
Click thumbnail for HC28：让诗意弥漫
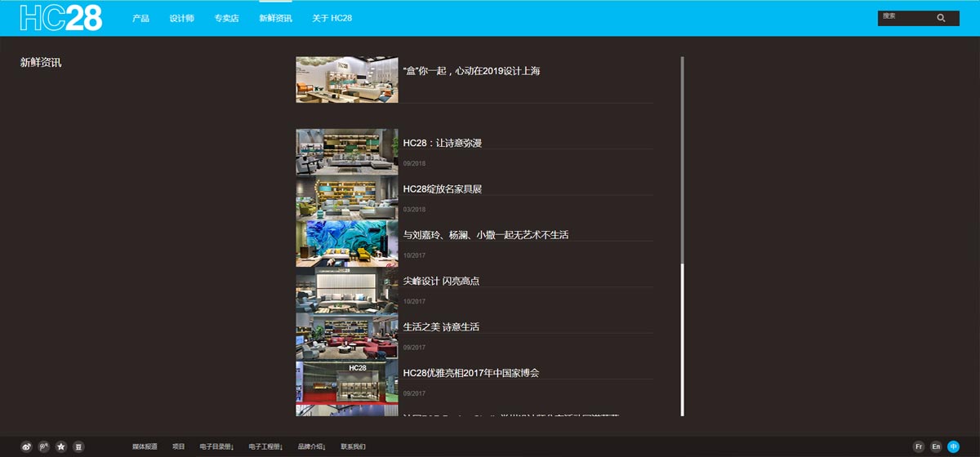(347, 152)
